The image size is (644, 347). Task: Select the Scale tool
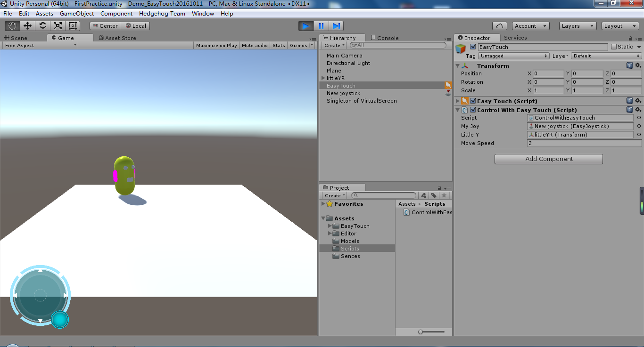pyautogui.click(x=58, y=25)
